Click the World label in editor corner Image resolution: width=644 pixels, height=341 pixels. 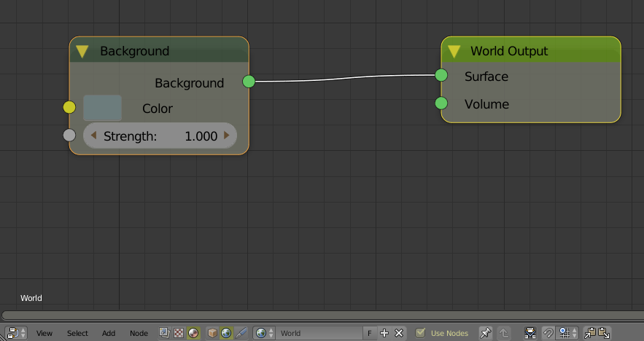coord(31,298)
